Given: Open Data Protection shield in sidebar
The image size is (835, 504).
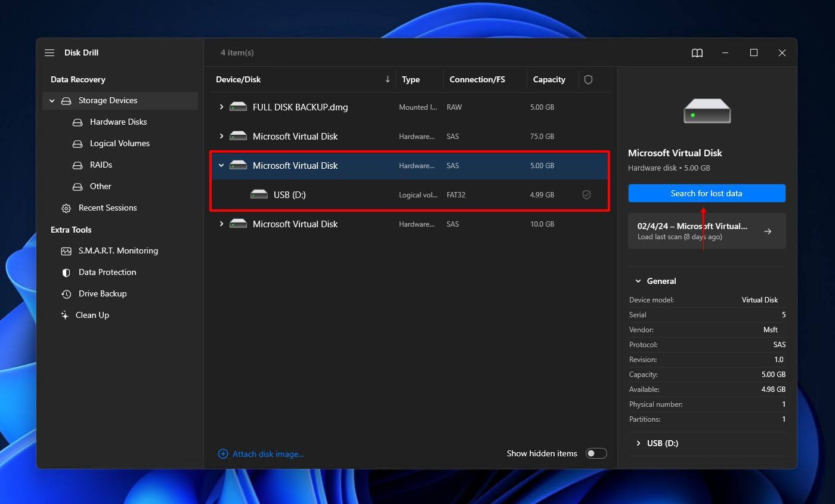Looking at the screenshot, I should (x=107, y=273).
